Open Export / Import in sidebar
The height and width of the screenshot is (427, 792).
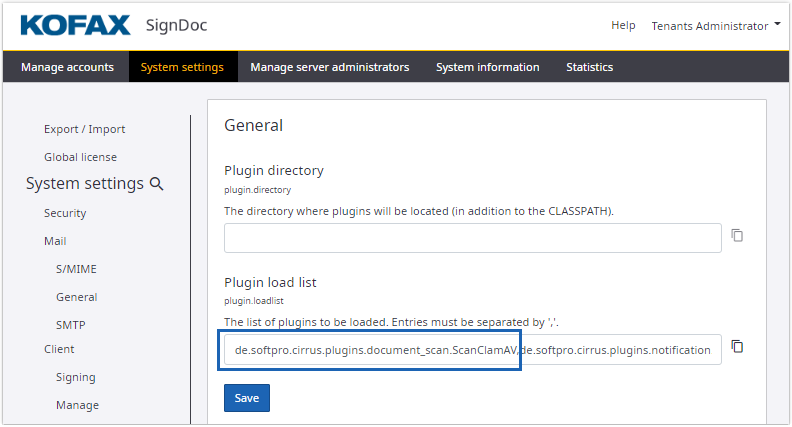pos(84,129)
